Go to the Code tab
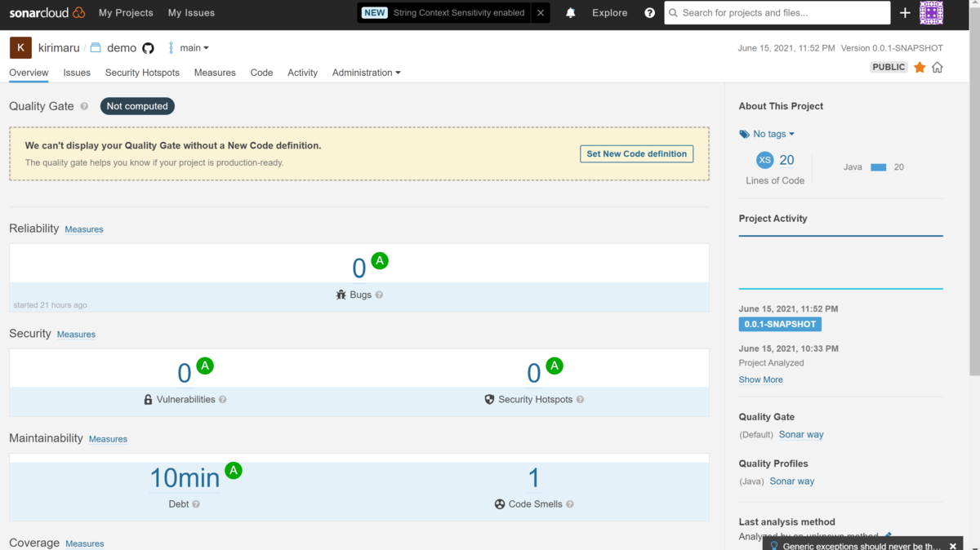This screenshot has height=550, width=980. click(x=261, y=73)
